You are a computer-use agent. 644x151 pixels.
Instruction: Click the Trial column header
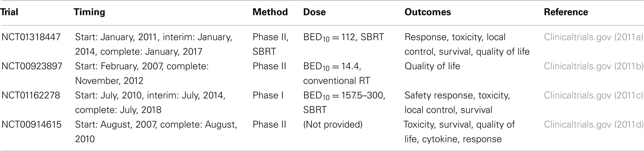pos(9,12)
